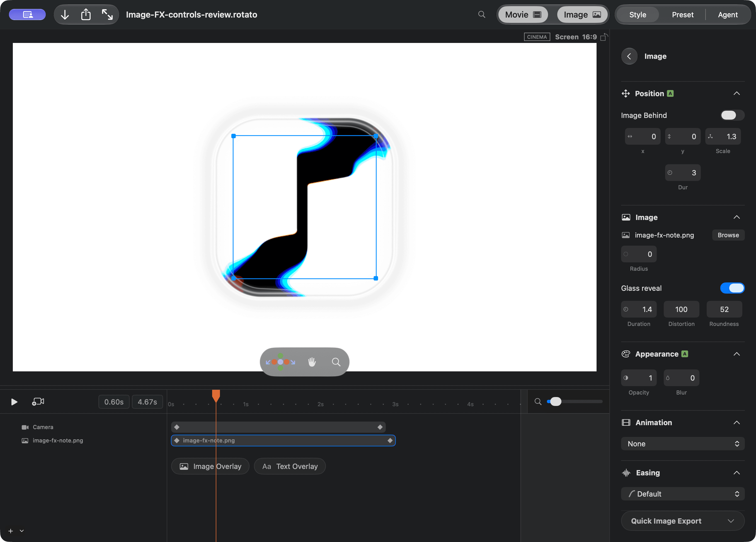
Task: Expand the Quick Image Export menu
Action: point(682,521)
